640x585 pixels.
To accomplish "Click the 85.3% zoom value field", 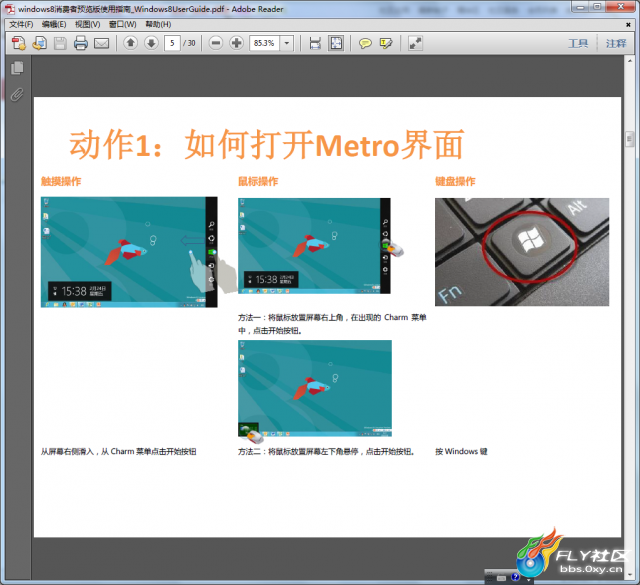I will click(x=264, y=43).
